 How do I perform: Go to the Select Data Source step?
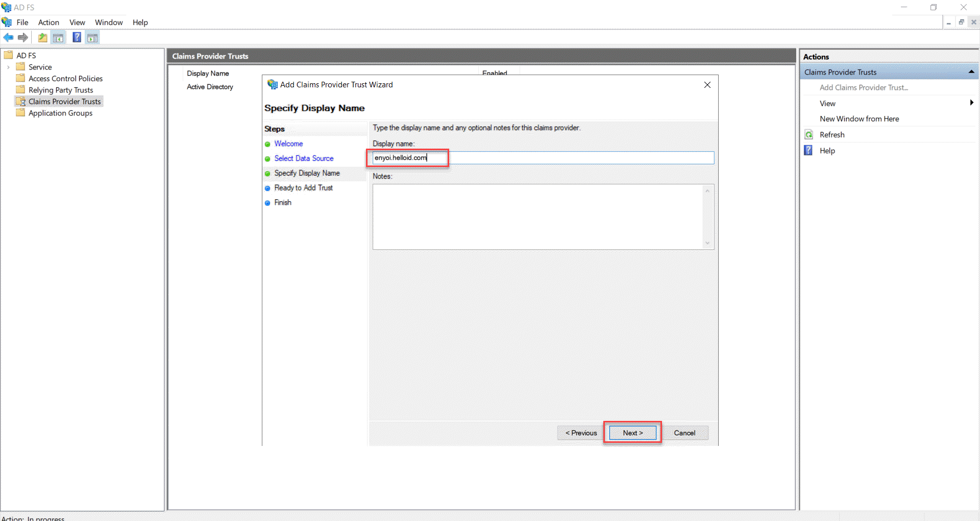(304, 158)
